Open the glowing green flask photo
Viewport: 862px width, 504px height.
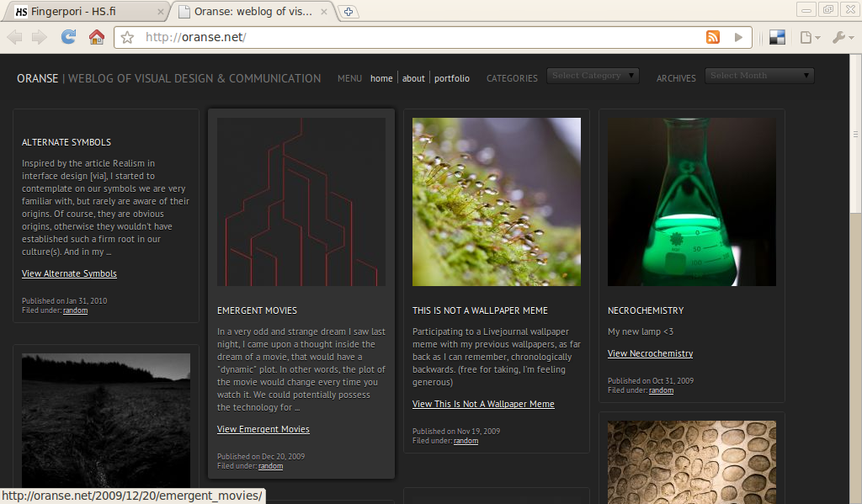point(692,202)
